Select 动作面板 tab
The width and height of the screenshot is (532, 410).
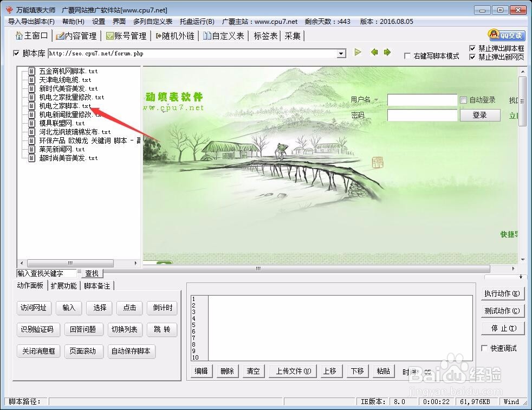30,285
